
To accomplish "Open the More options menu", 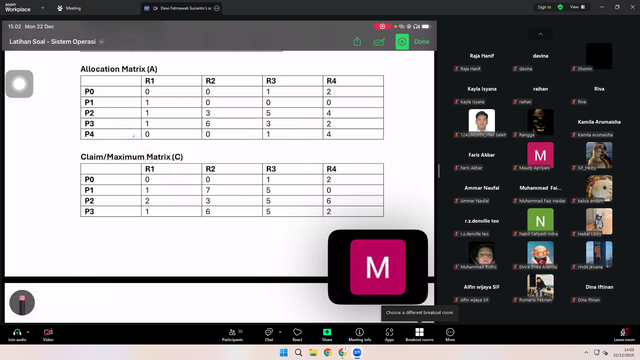I will point(450,334).
